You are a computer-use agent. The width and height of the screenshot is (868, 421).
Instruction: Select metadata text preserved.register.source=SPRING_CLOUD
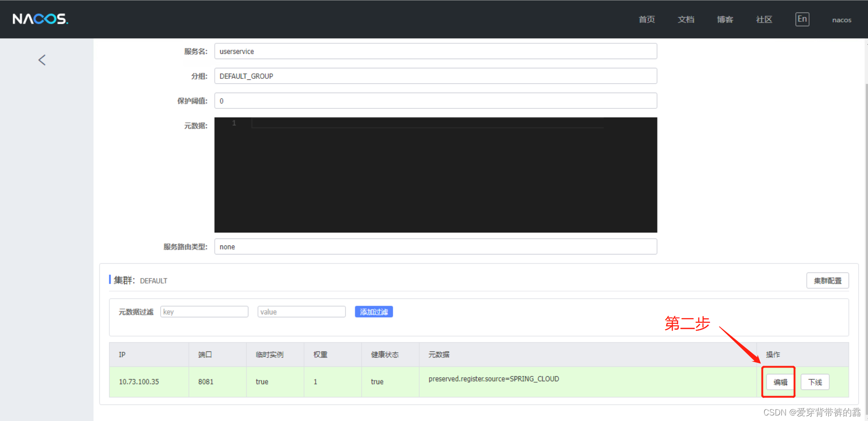[x=494, y=379]
